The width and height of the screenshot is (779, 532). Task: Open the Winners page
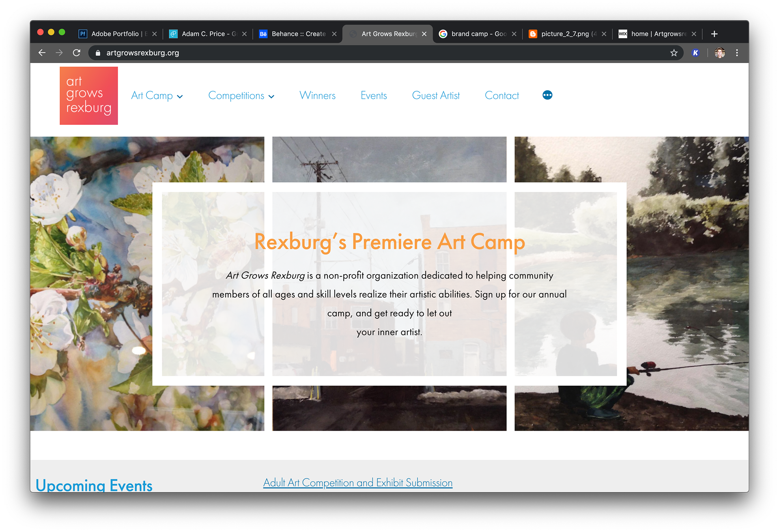pos(317,96)
